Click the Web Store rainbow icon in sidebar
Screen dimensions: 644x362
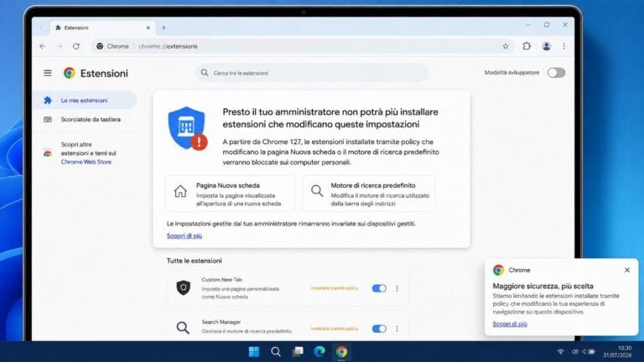(48, 153)
